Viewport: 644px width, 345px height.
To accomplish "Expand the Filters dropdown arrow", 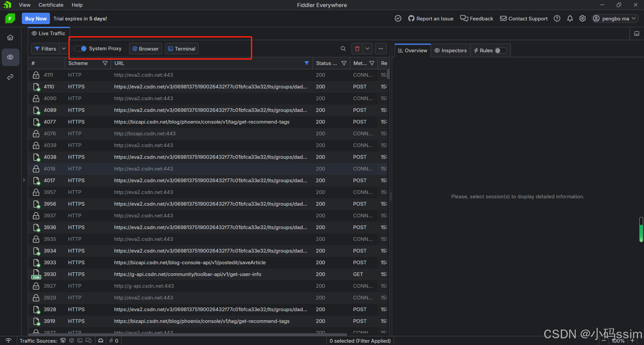I will click(64, 49).
